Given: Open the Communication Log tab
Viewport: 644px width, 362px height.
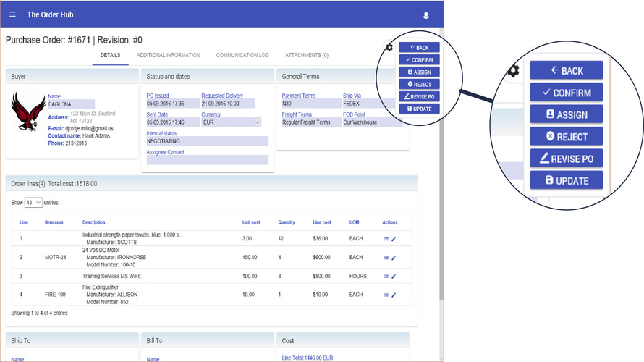Looking at the screenshot, I should (x=242, y=55).
